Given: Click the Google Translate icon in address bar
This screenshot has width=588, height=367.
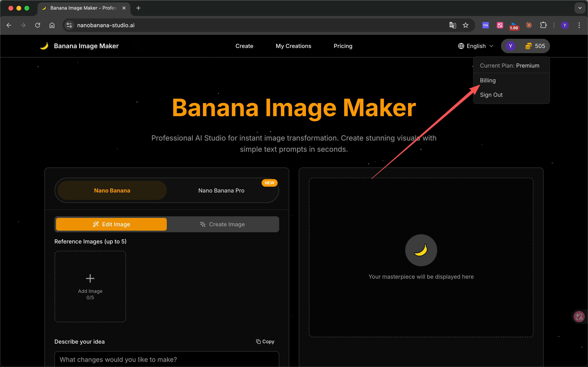Looking at the screenshot, I should (x=452, y=25).
